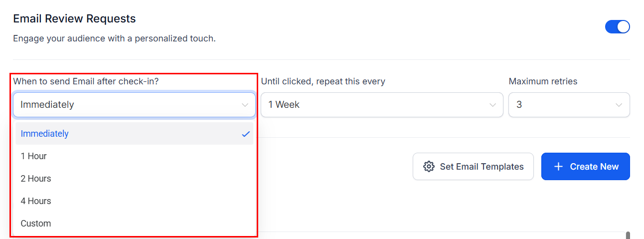Image resolution: width=644 pixels, height=239 pixels.
Task: Choose the Custom timing option
Action: [x=36, y=224]
